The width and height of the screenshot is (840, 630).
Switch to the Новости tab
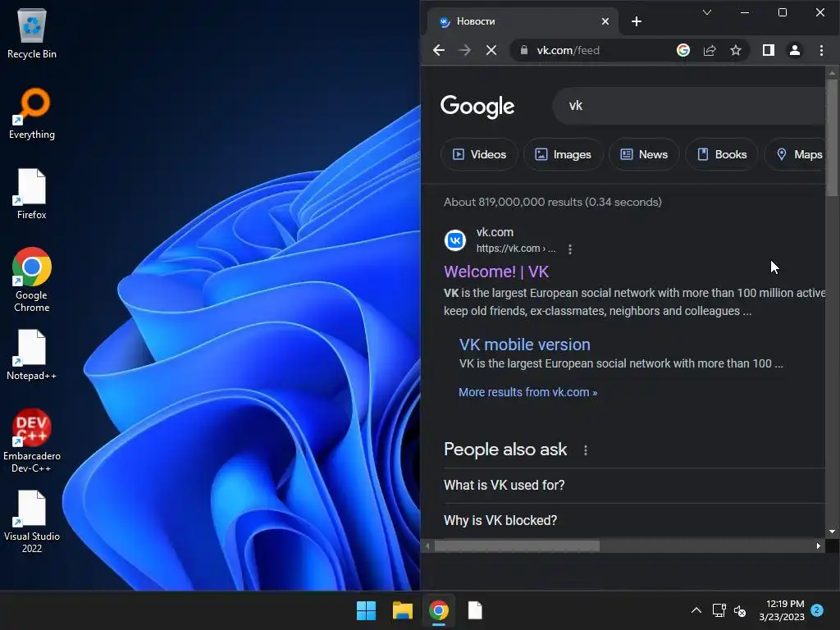pyautogui.click(x=523, y=21)
